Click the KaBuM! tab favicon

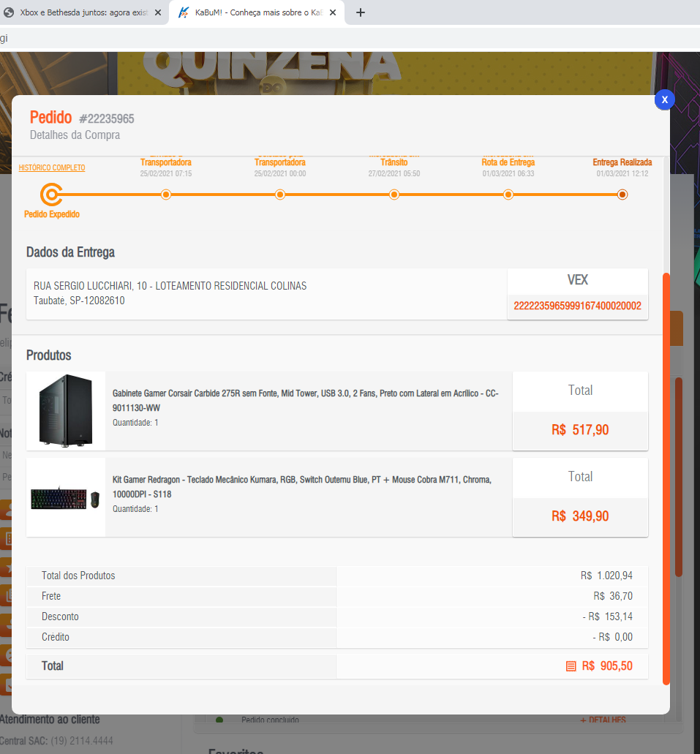click(184, 12)
